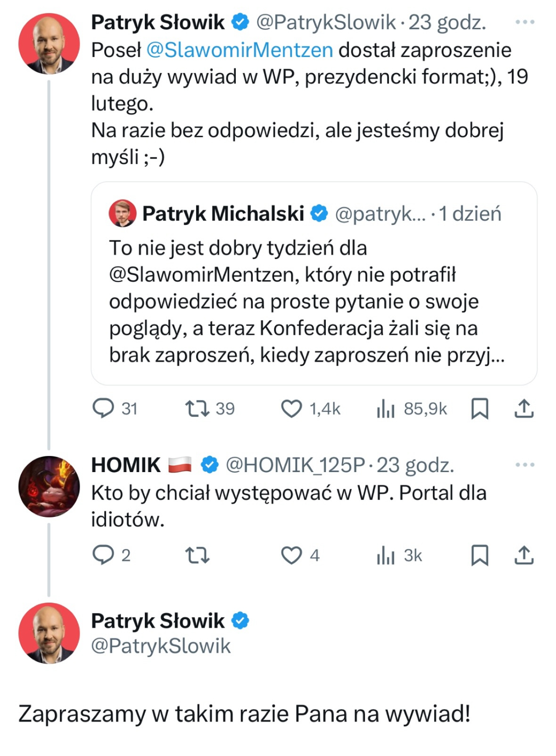Reply to Patryk Słowik's first tweet
Viewport: 556px width, 756px height.
[x=103, y=408]
